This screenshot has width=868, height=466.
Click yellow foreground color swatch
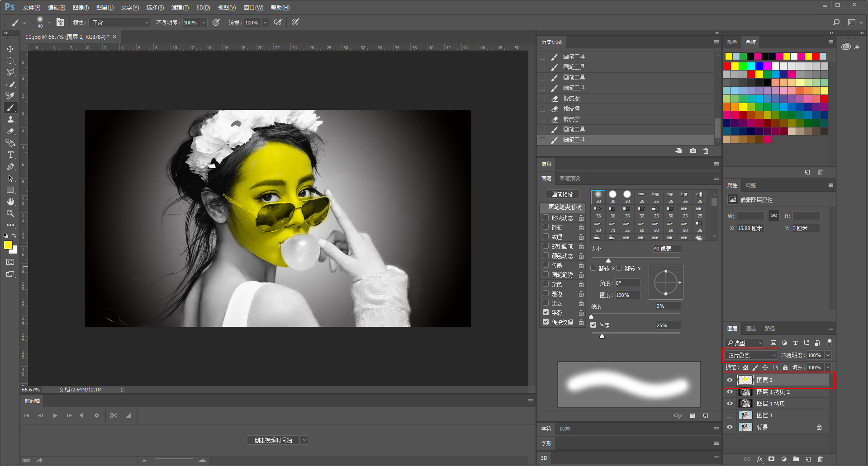[x=8, y=245]
